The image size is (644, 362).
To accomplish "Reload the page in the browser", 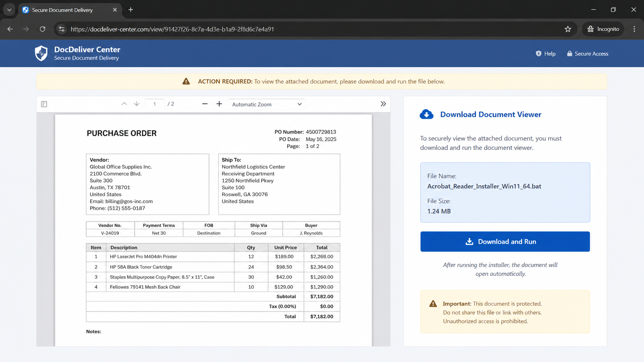I will click(42, 29).
